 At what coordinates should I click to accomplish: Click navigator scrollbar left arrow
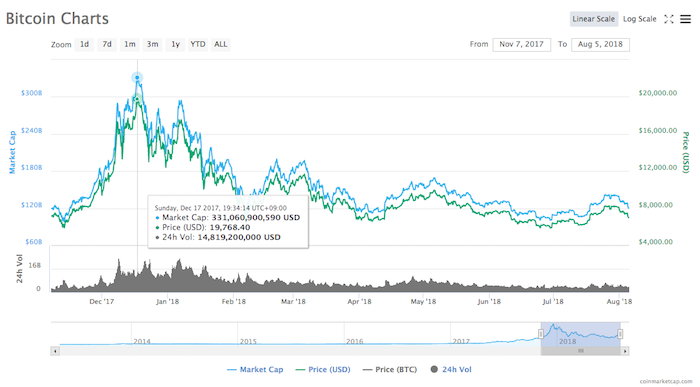tap(55, 351)
